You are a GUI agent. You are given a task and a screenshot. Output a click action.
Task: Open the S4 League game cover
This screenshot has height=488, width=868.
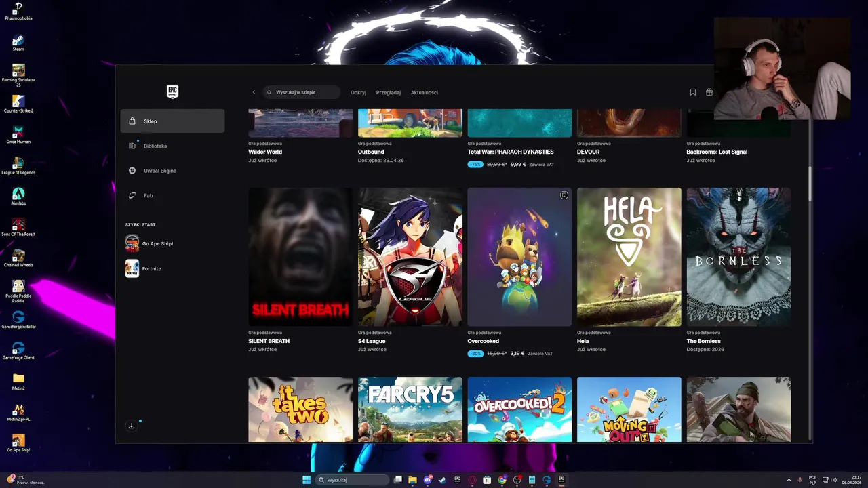[410, 257]
